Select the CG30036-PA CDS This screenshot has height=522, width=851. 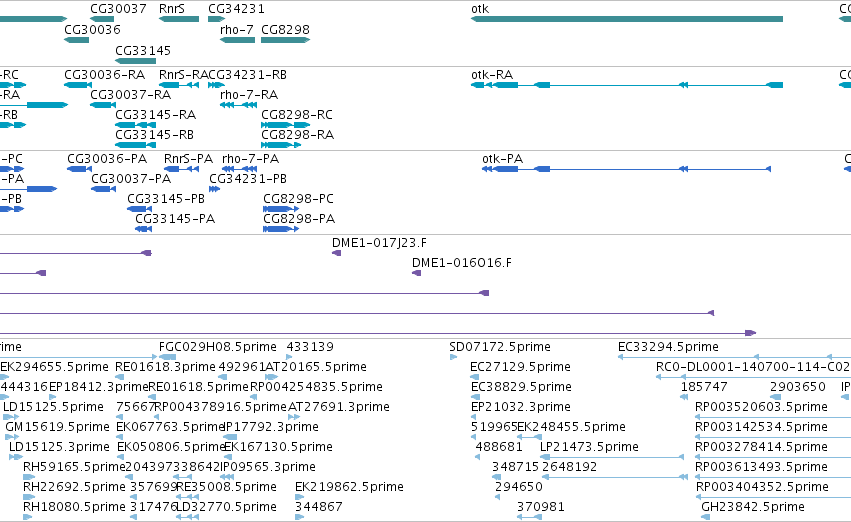[80, 169]
